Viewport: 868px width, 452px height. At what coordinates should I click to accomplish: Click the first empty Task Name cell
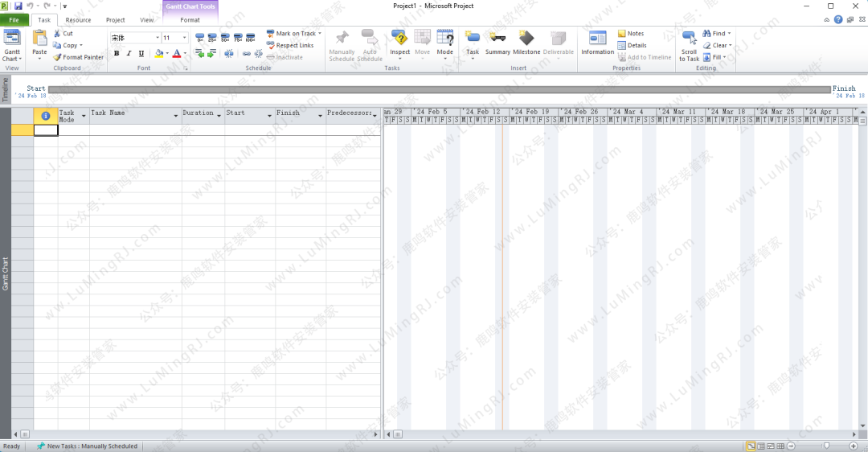tap(135, 130)
